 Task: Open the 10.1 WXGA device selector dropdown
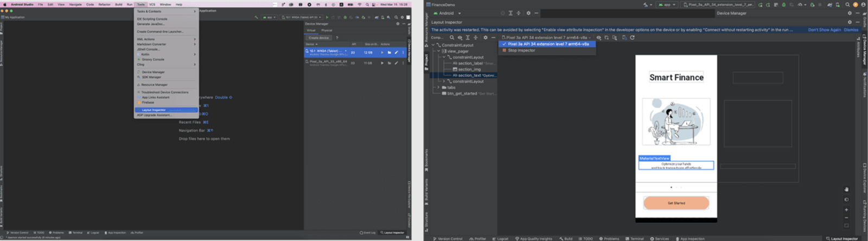pyautogui.click(x=302, y=17)
